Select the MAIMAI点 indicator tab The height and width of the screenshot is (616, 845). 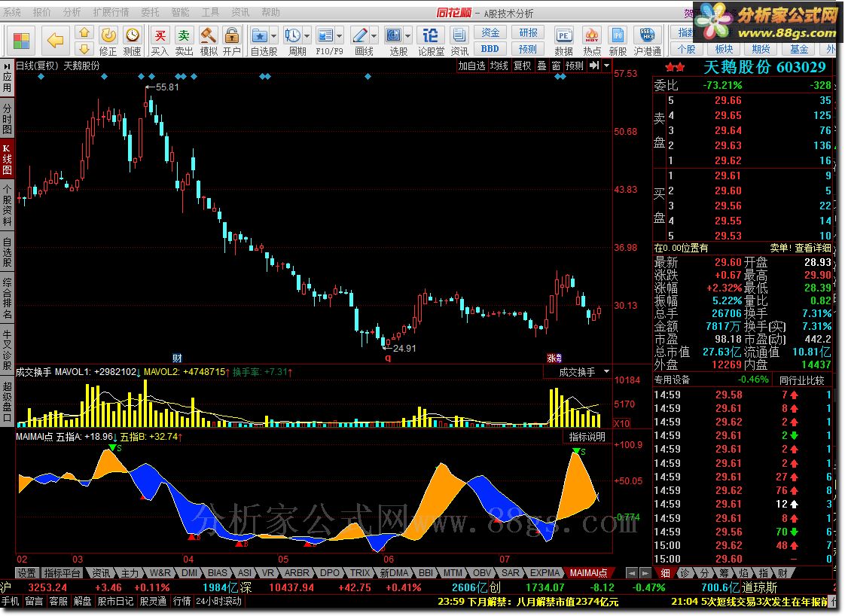589,573
